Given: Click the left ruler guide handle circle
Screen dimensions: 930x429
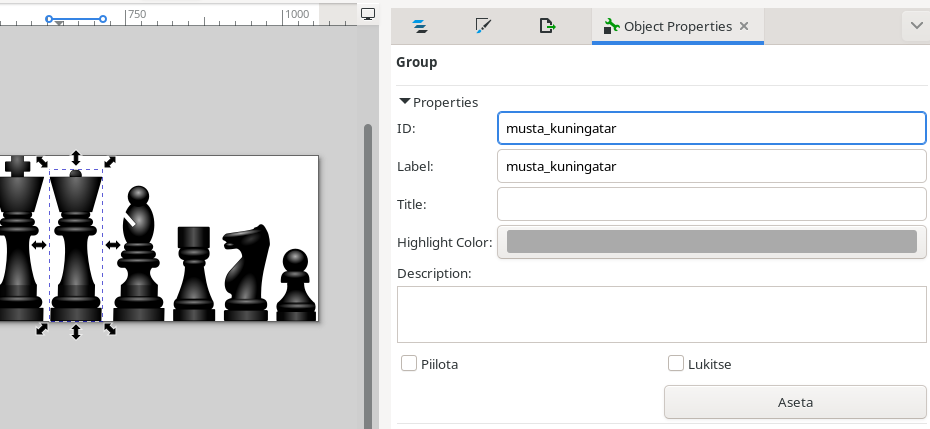Looking at the screenshot, I should pos(49,19).
